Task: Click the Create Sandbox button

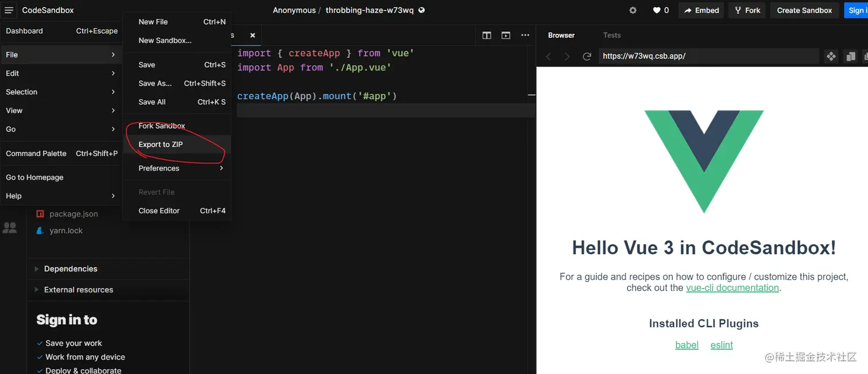Action: pos(804,10)
